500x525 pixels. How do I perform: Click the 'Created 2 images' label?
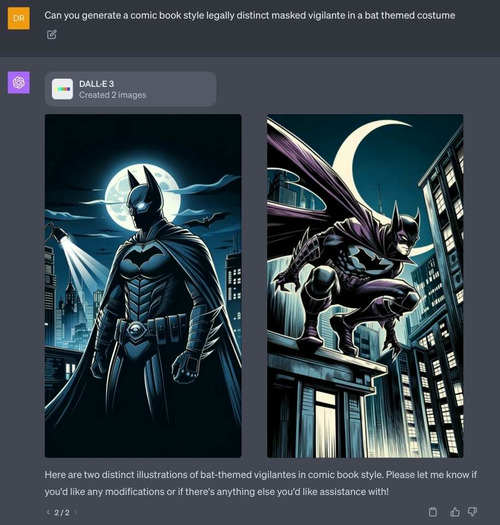tap(113, 95)
